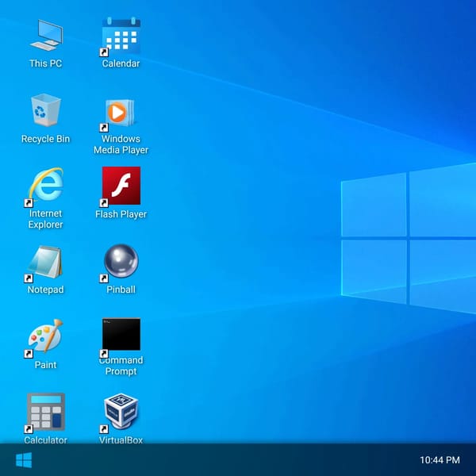Click the 'Command Prompt' label text
The width and height of the screenshot is (476, 476).
(121, 366)
